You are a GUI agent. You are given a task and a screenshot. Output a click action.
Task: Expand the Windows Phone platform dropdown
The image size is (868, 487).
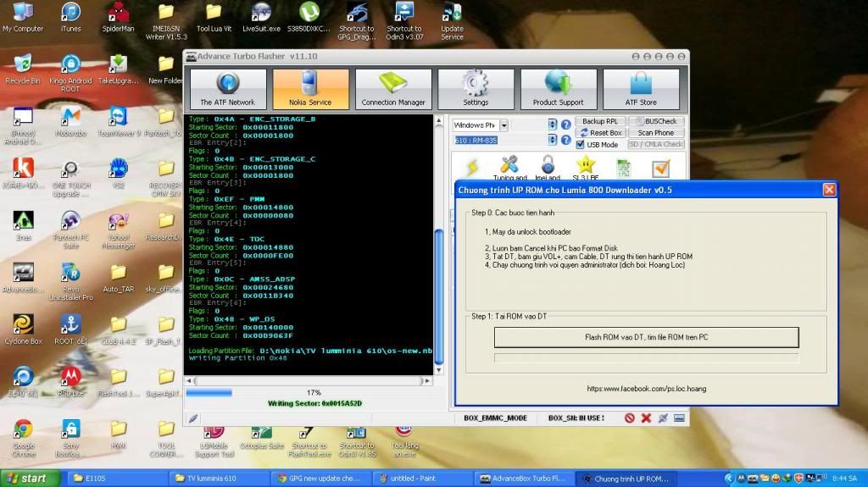pyautogui.click(x=504, y=125)
